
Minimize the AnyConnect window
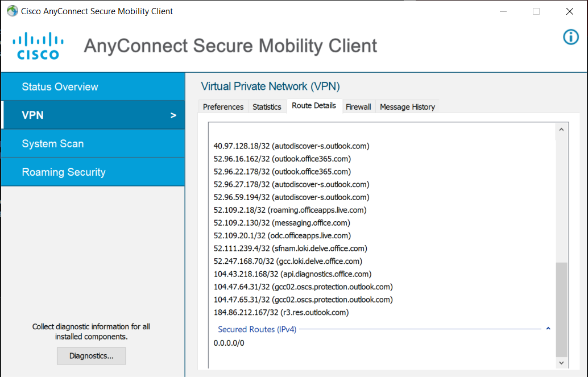(503, 11)
